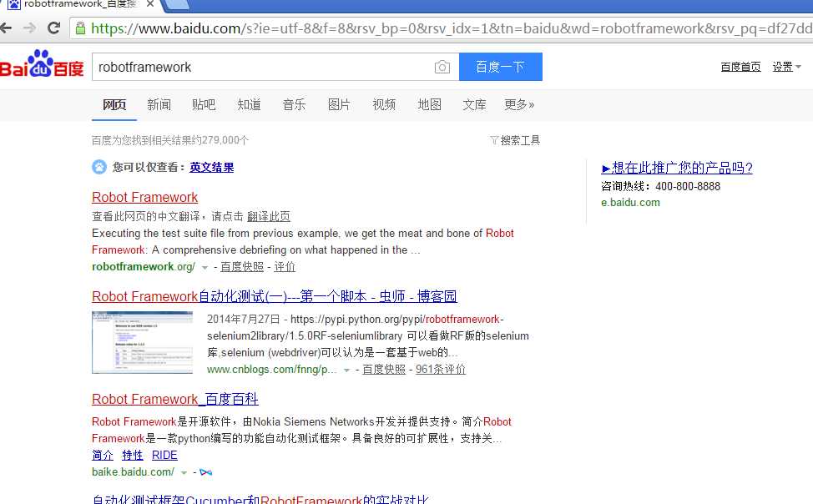Switch to the 文库 tab
This screenshot has width=813, height=504.
(474, 105)
